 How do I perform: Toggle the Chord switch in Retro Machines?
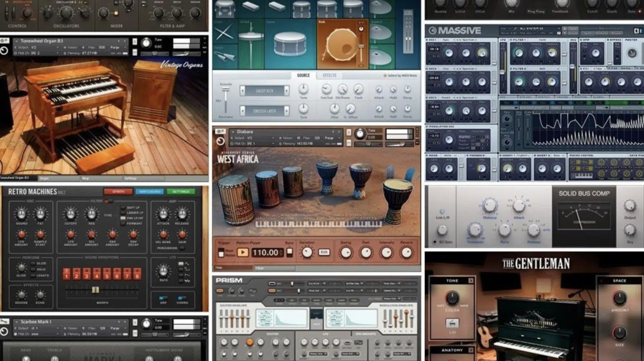click(182, 298)
